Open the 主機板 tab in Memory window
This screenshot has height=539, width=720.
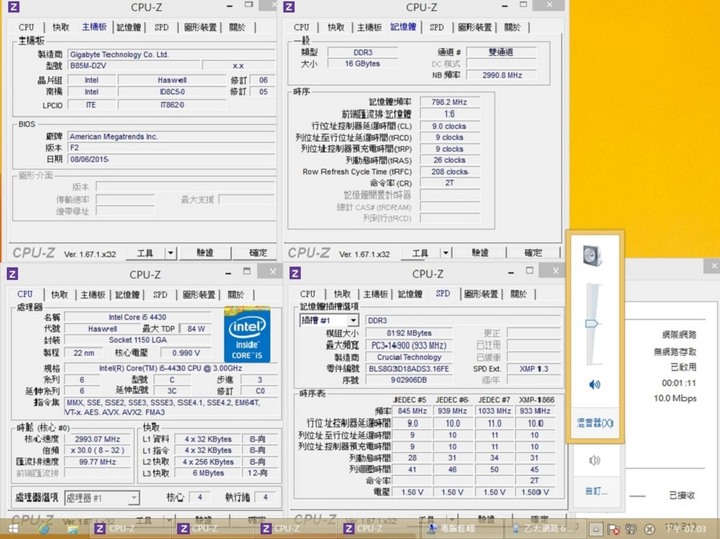click(x=370, y=27)
